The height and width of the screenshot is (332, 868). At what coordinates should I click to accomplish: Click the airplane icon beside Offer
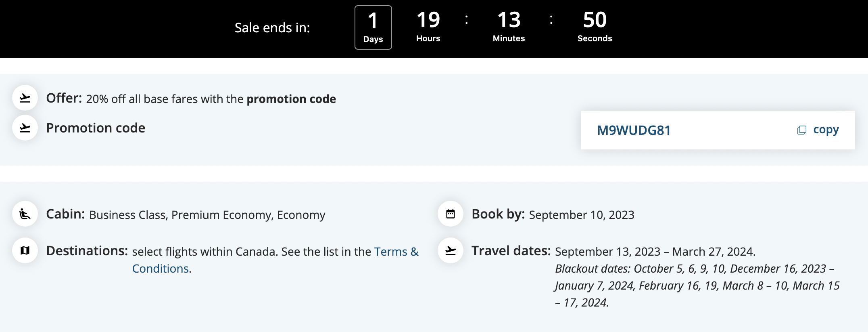pos(25,98)
